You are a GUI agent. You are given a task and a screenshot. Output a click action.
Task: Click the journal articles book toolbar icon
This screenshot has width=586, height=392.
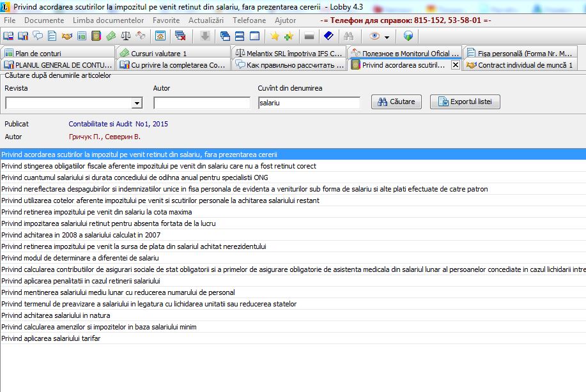click(x=96, y=36)
